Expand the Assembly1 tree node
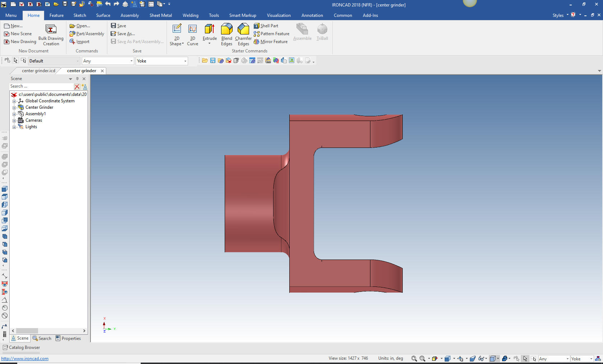Viewport: 603px width, 364px height. tap(14, 114)
